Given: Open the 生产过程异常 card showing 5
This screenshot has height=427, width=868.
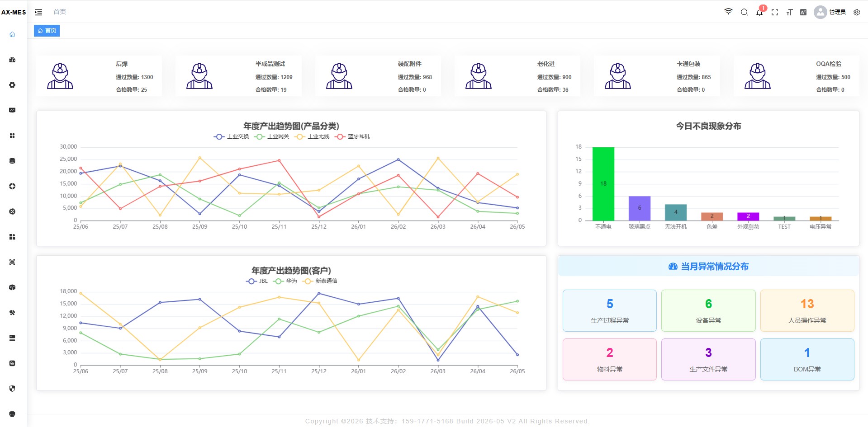Looking at the screenshot, I should [610, 311].
